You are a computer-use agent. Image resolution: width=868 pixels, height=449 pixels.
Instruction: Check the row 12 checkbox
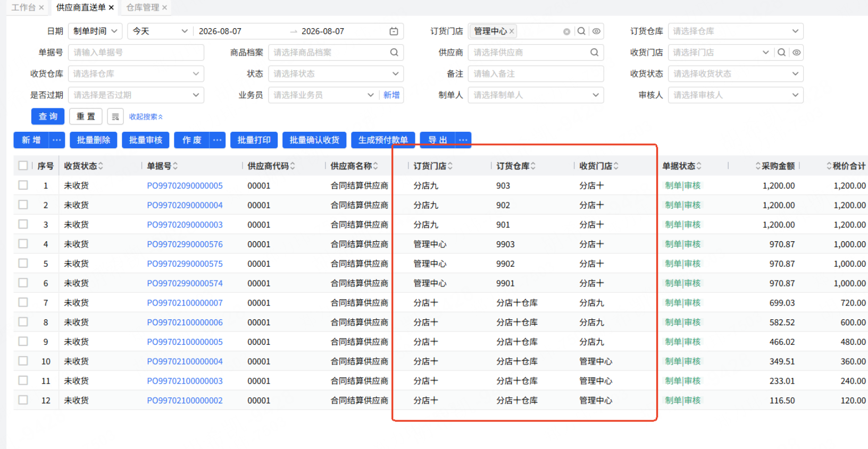point(23,400)
